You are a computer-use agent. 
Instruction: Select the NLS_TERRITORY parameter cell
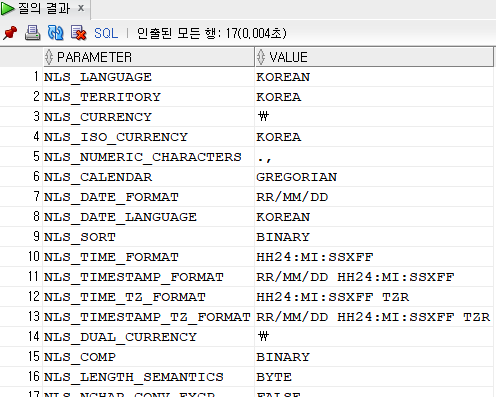pyautogui.click(x=149, y=97)
